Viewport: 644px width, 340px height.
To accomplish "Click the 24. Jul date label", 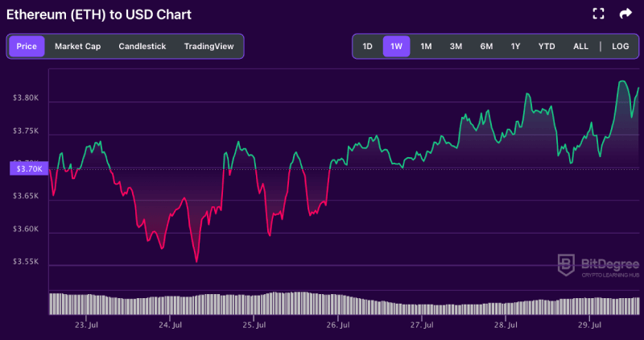I will 170,325.
